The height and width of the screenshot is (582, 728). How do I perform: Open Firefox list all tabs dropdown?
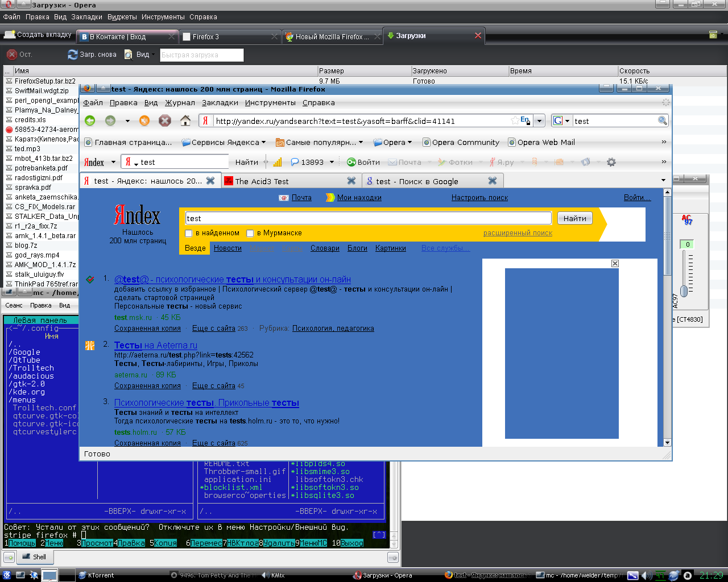coord(663,181)
